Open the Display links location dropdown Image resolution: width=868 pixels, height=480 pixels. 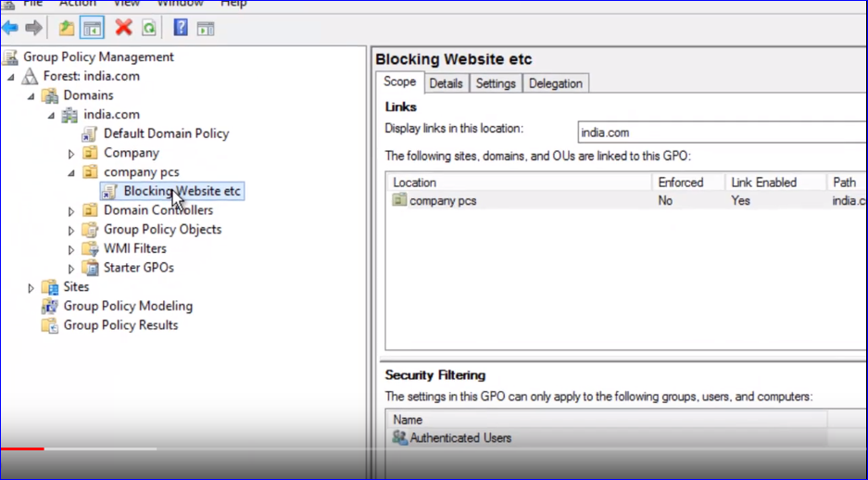[723, 133]
